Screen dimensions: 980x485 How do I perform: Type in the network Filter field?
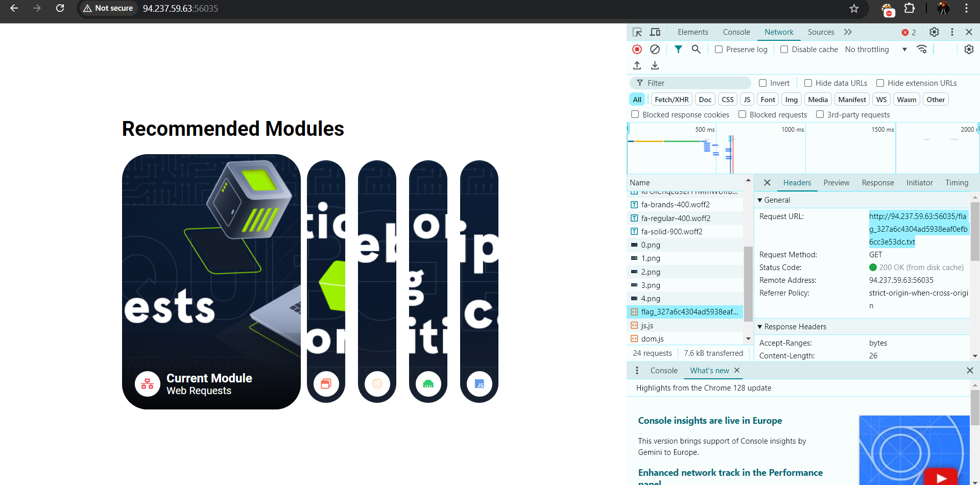(695, 83)
